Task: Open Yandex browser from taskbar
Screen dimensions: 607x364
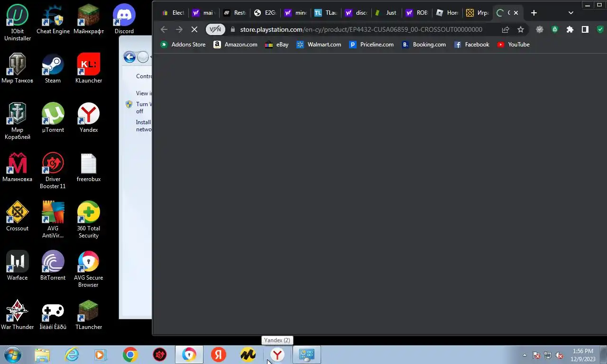Action: tap(277, 355)
